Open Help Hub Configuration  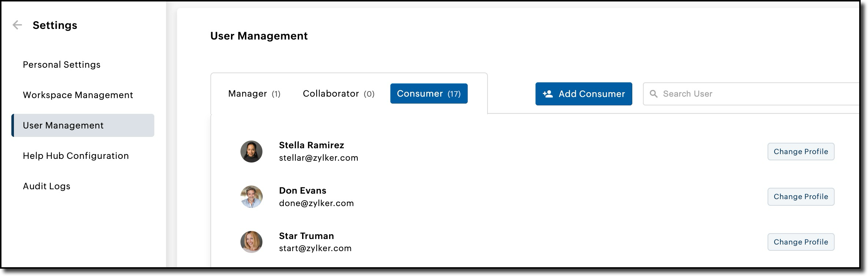click(x=76, y=156)
